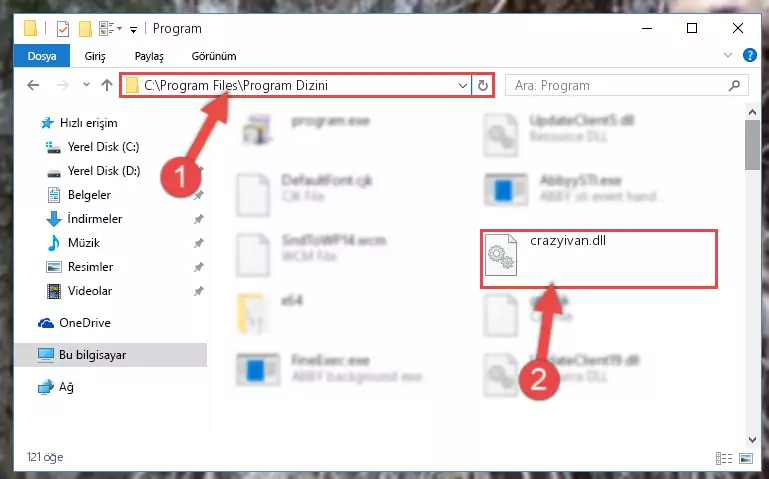
Task: Expand the ribbon with the chevron
Action: click(728, 55)
